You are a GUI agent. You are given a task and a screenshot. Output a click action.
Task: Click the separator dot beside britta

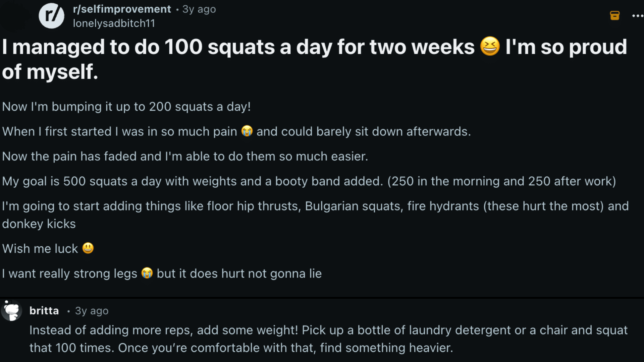[x=69, y=311]
